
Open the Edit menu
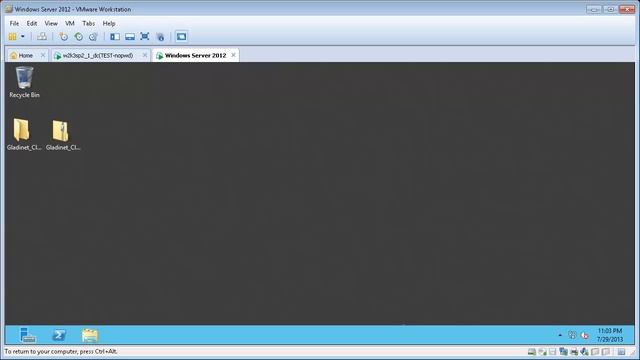[32, 24]
